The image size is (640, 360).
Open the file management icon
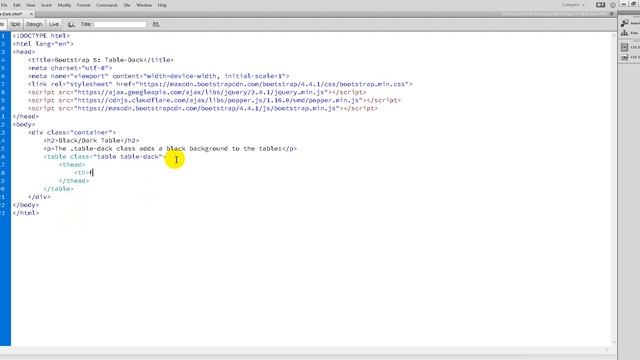[x=156, y=24]
